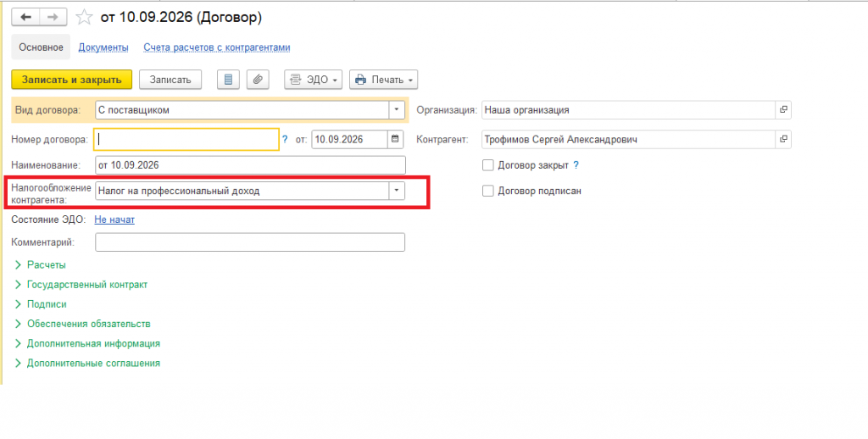The height and width of the screenshot is (439, 868).
Task: Open the report list icon button
Action: pyautogui.click(x=228, y=80)
